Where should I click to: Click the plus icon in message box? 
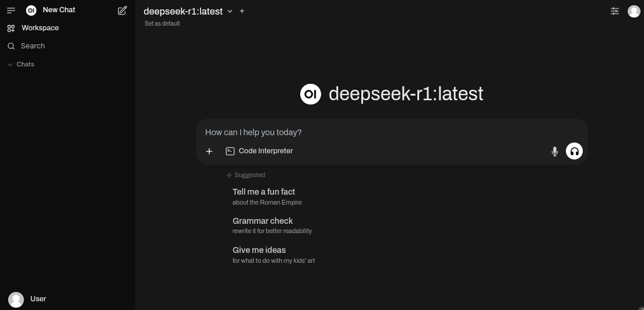click(209, 151)
